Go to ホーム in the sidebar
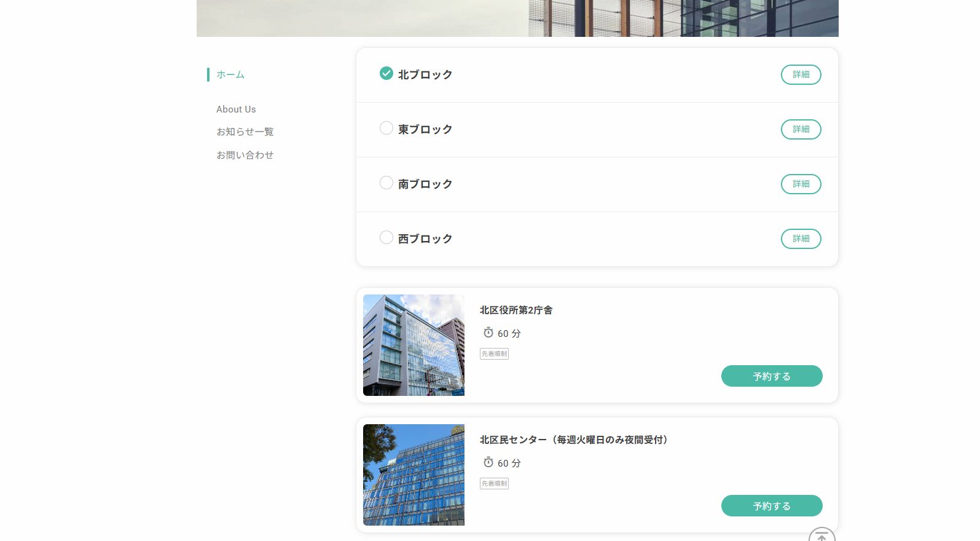This screenshot has height=541, width=980. 230,75
